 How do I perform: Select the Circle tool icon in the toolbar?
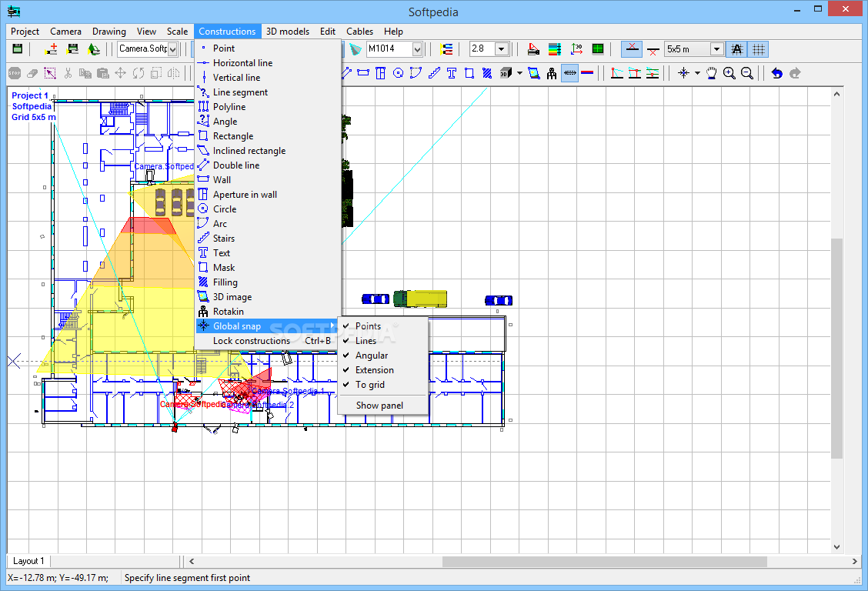click(x=398, y=73)
